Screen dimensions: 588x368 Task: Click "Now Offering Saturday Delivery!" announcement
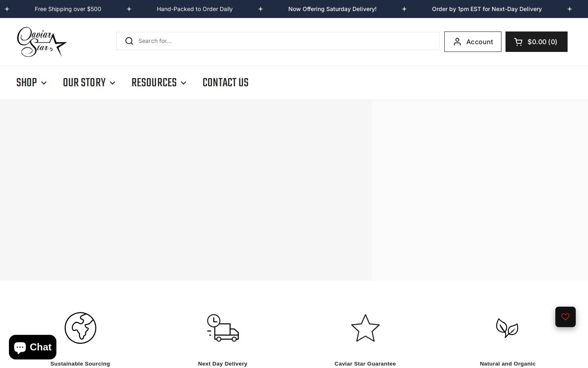[332, 9]
